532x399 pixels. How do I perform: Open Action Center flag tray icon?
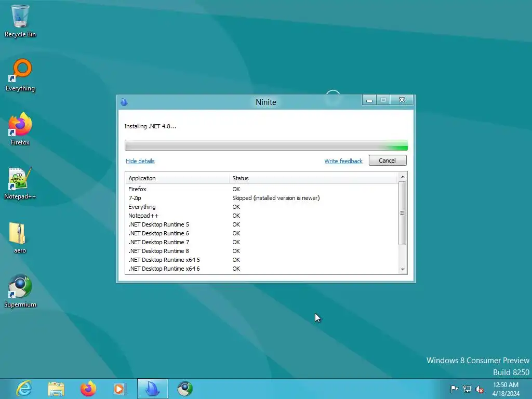coord(454,389)
